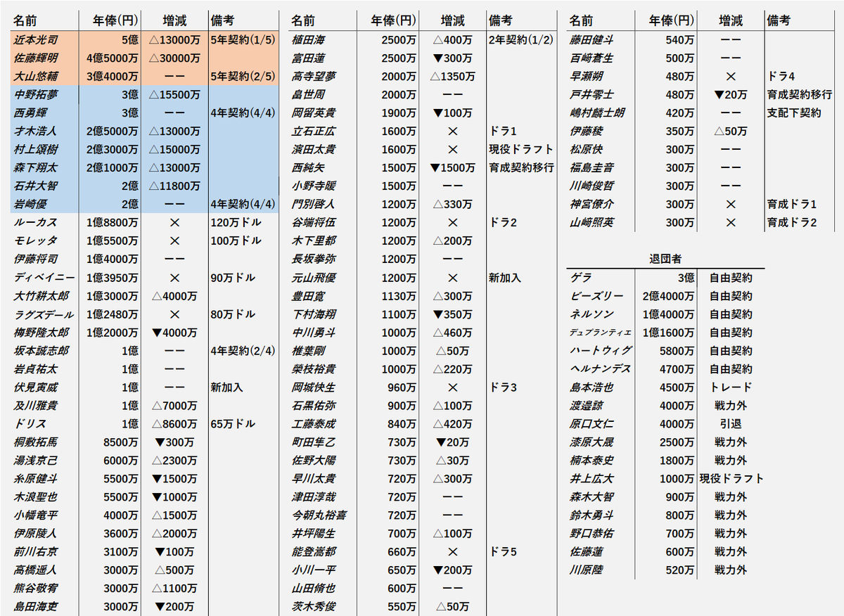Select the name "藤田健斗"
The height and width of the screenshot is (616, 844).
[592, 40]
